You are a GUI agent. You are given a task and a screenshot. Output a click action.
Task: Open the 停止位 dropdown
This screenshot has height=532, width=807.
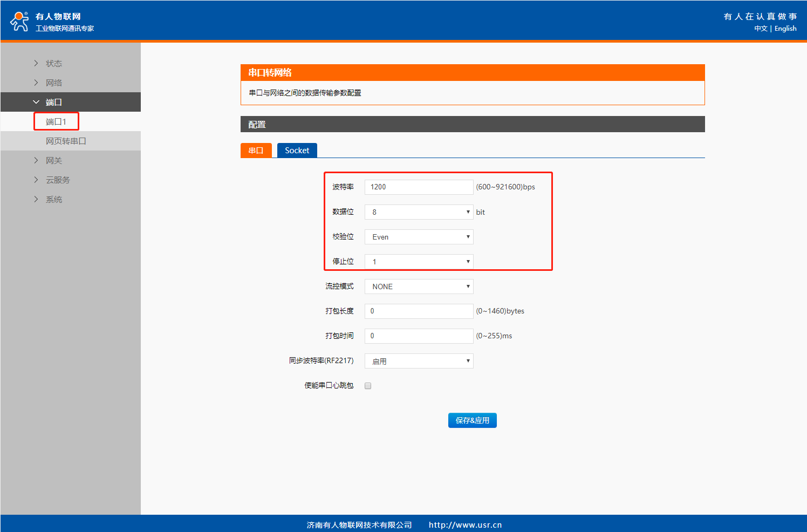[x=419, y=262]
